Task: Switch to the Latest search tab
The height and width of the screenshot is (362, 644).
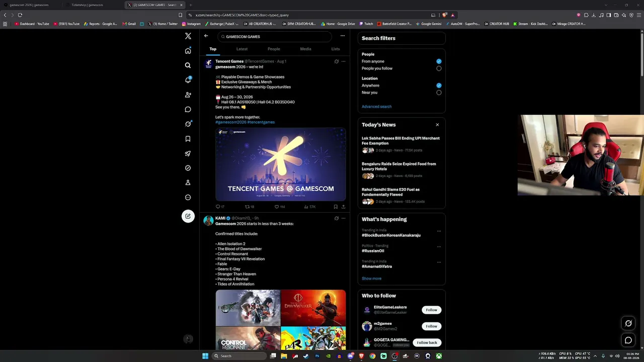Action: pyautogui.click(x=242, y=49)
